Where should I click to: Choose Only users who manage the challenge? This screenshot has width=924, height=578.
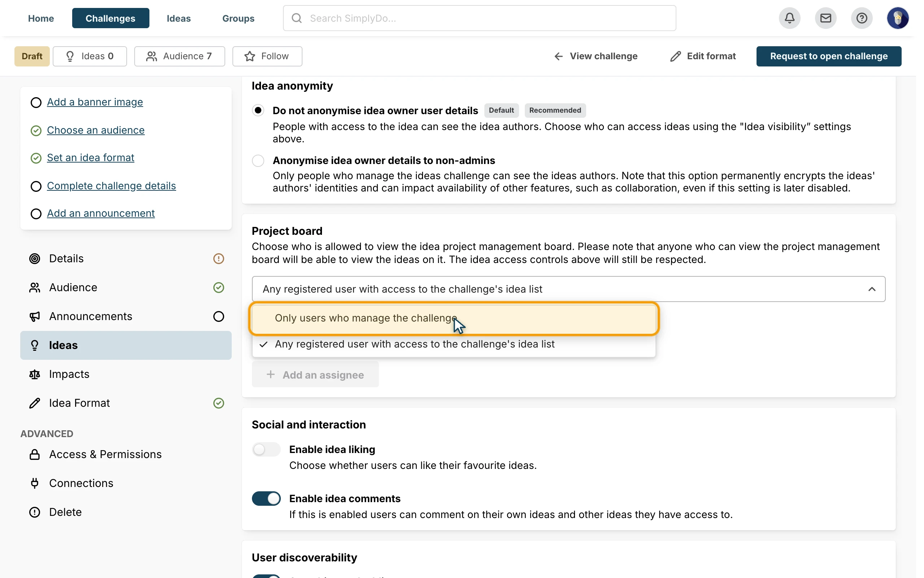[454, 318]
